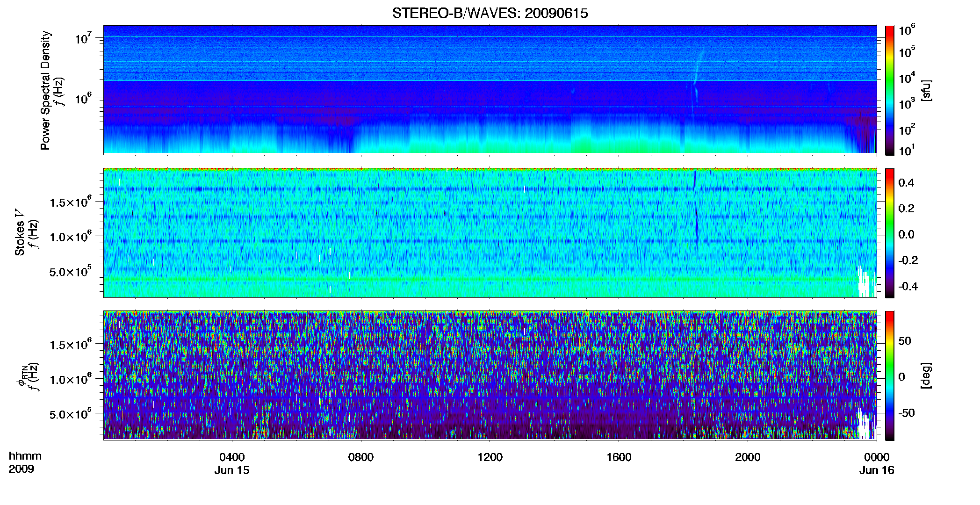The height and width of the screenshot is (505, 980).
Task: Click the phi RTN angle colorbar
Action: (890, 375)
